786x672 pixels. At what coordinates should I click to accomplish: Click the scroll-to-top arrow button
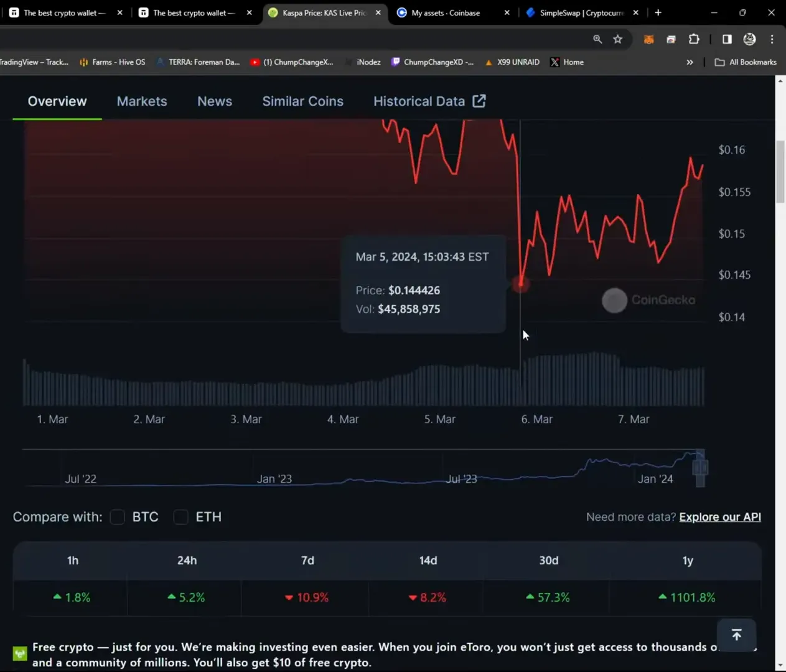[736, 635]
